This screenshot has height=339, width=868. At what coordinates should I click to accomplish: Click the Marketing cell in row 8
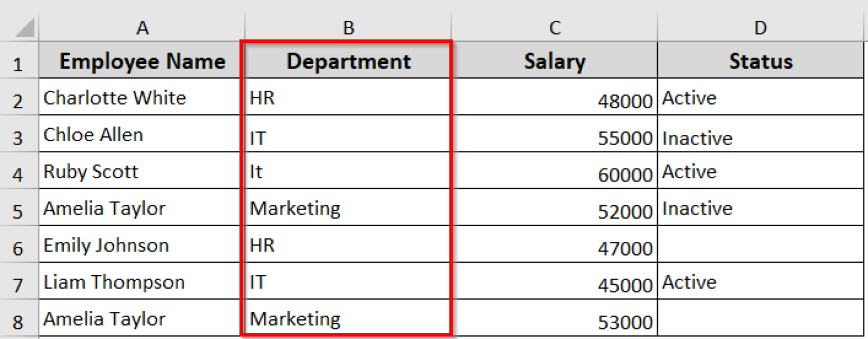click(348, 319)
